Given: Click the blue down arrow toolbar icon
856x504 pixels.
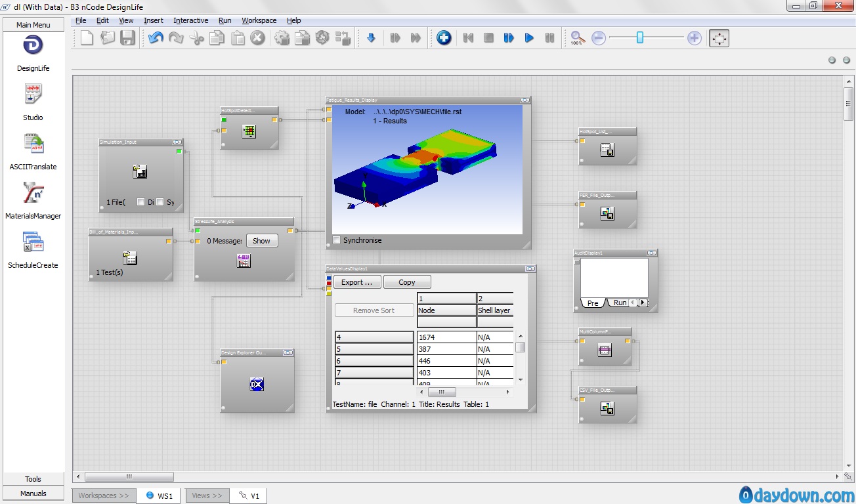Looking at the screenshot, I should [371, 38].
